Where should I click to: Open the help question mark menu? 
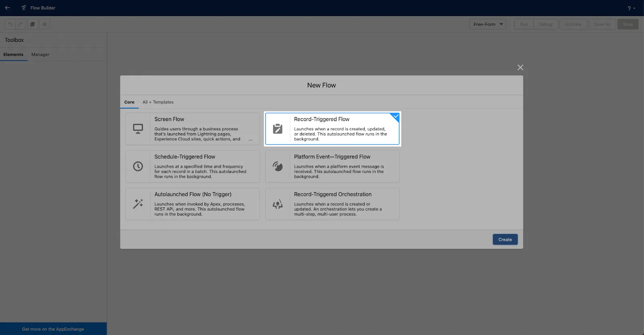point(631,8)
